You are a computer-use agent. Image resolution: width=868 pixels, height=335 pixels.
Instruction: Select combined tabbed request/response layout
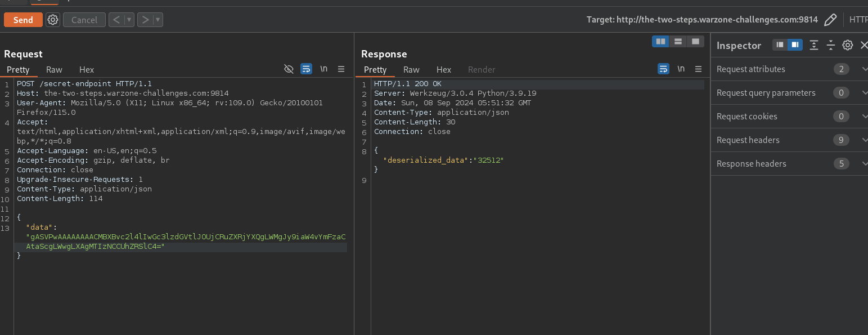695,41
